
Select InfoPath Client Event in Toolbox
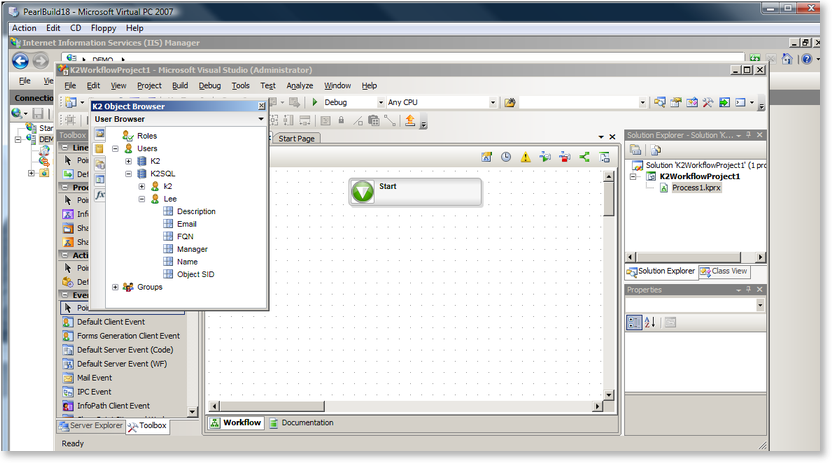(113, 406)
